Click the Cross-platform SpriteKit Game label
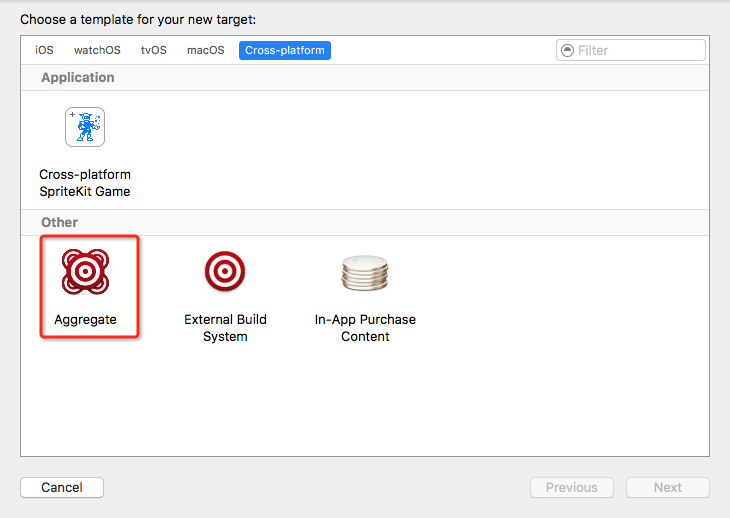Viewport: 730px width, 518px height. [x=85, y=183]
